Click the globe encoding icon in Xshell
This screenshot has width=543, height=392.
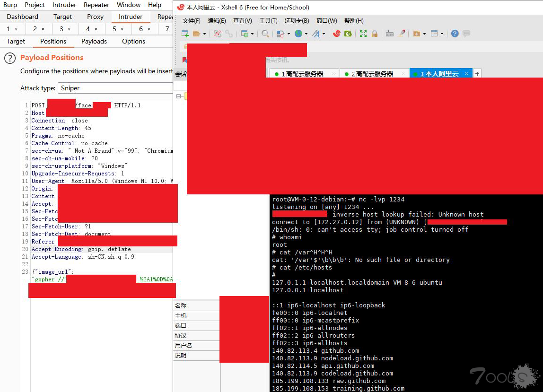[298, 34]
